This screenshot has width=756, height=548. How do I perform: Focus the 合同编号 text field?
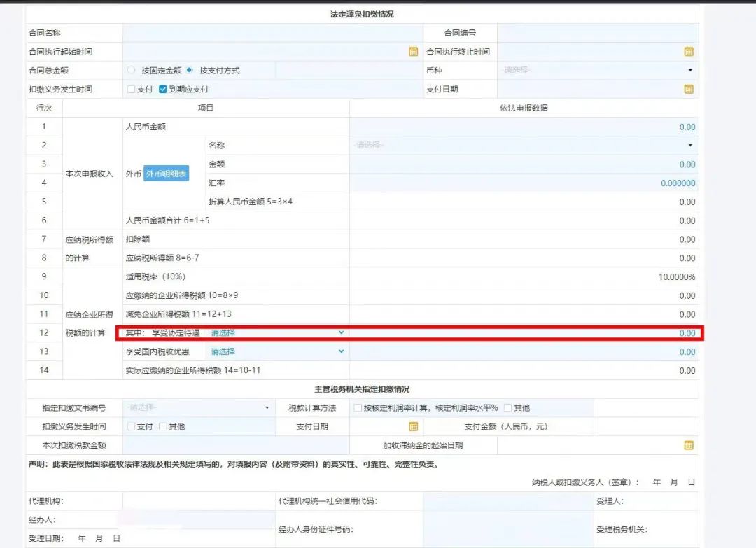[597, 33]
